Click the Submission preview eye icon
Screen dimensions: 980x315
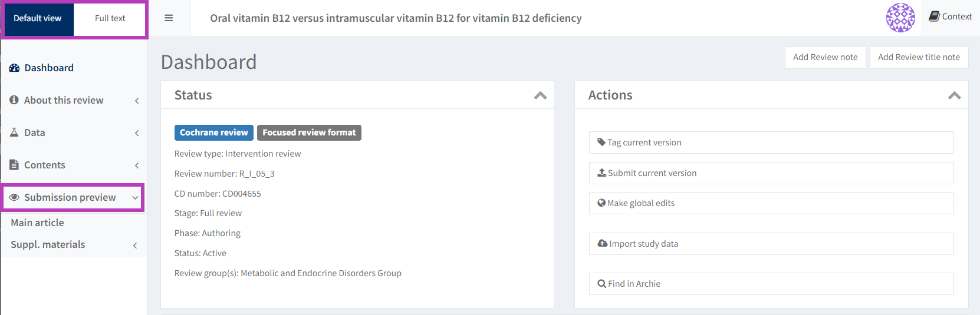[14, 197]
